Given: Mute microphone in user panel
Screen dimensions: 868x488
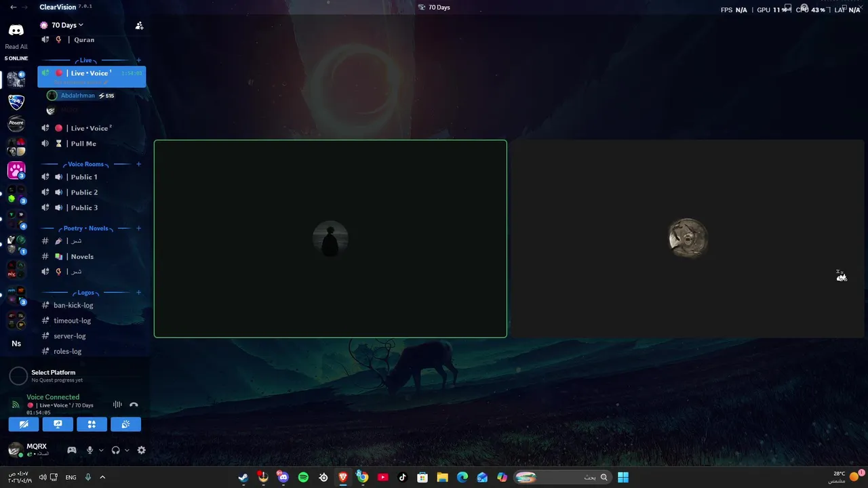Looking at the screenshot, I should coord(90,450).
